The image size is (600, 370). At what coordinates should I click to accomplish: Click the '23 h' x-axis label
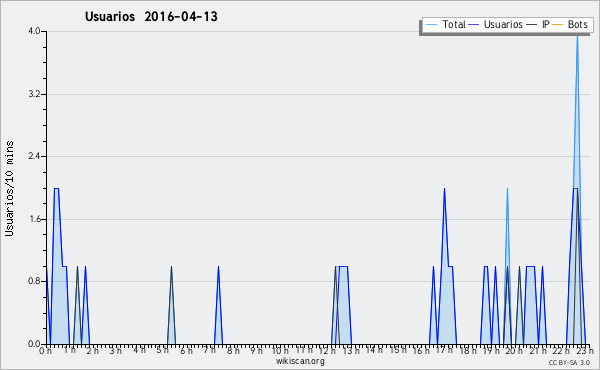[585, 351]
